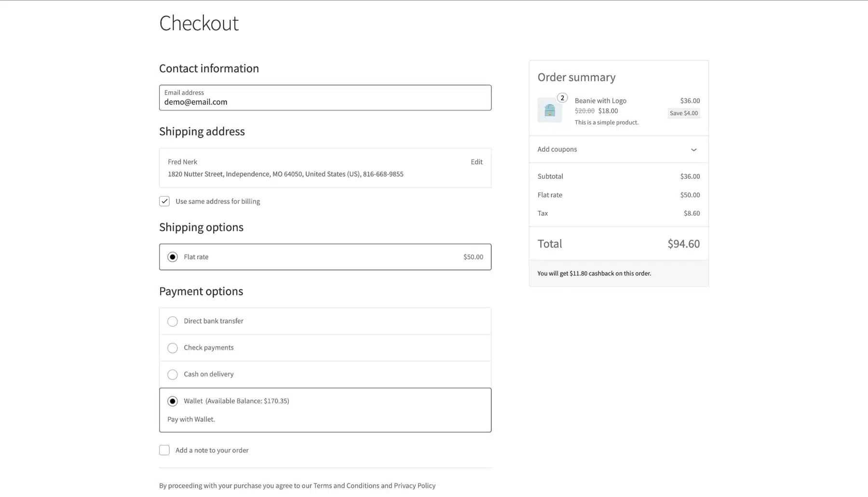Choose Check payments option
Screen dimensions: 868x497
[172, 348]
